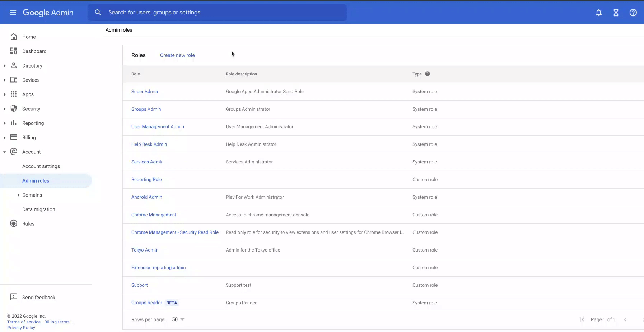Viewport: 644px width, 332px height.
Task: Click the Rules icon in sidebar
Action: click(x=14, y=223)
